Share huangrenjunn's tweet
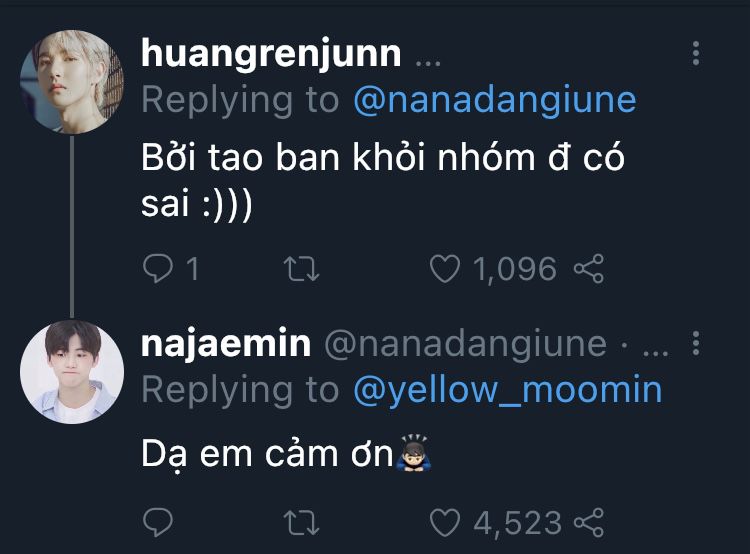Screen dimensions: 750x554 (x=589, y=268)
